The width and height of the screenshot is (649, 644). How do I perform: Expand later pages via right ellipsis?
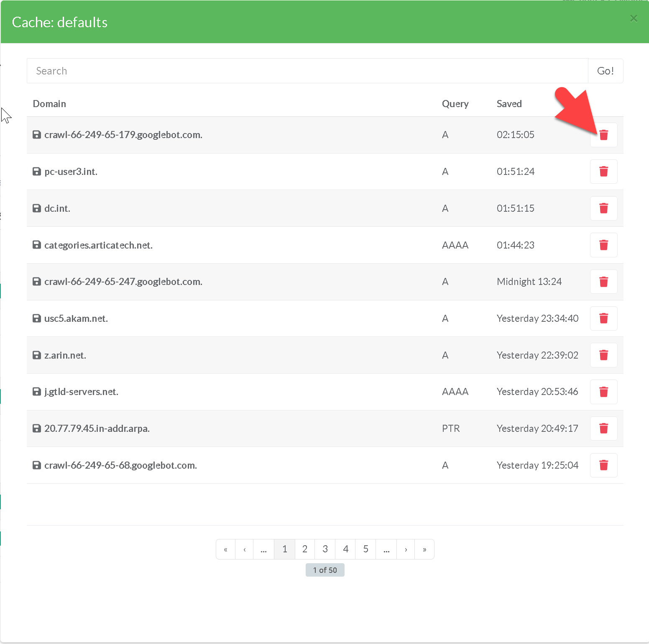[x=386, y=549]
